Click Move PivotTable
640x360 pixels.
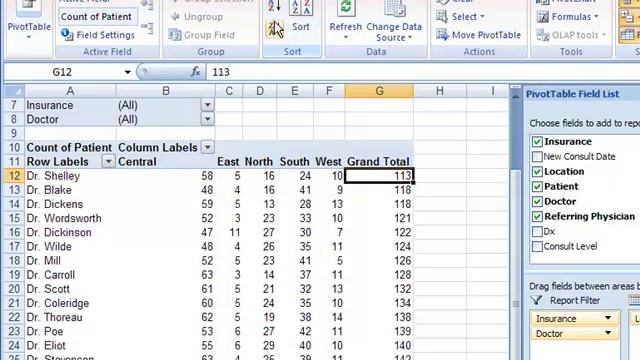(x=479, y=35)
